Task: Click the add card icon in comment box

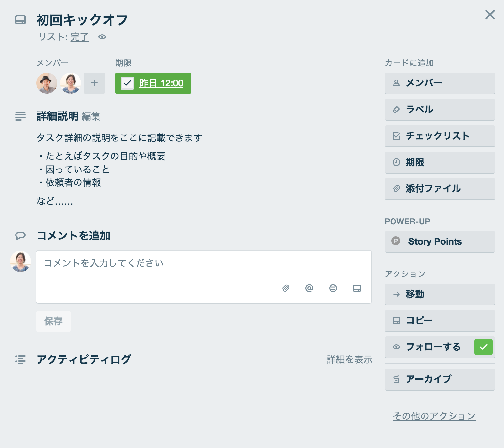Action: click(357, 288)
